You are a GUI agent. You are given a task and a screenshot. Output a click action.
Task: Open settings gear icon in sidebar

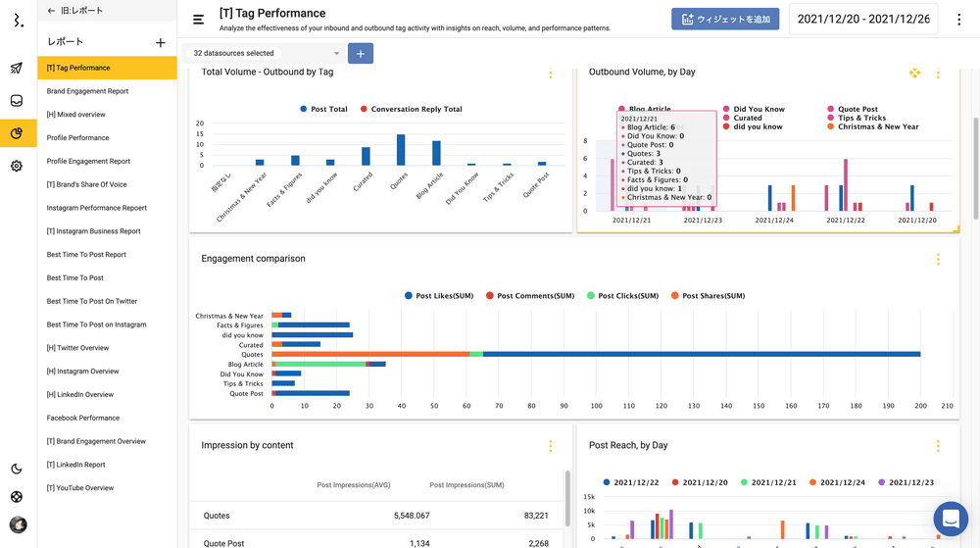coord(17,166)
